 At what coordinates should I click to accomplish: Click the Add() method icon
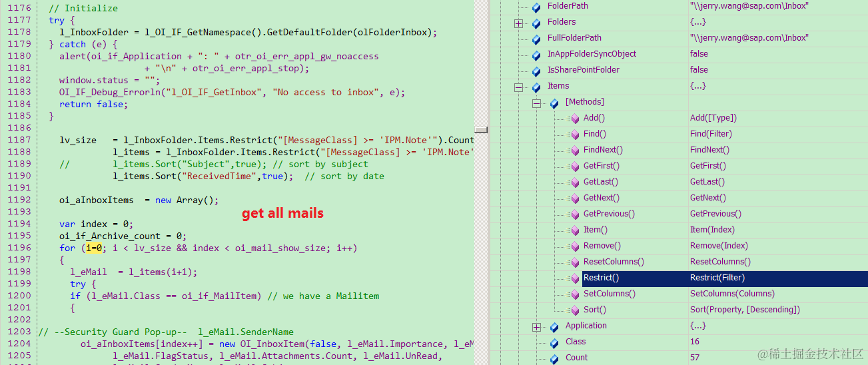click(574, 119)
